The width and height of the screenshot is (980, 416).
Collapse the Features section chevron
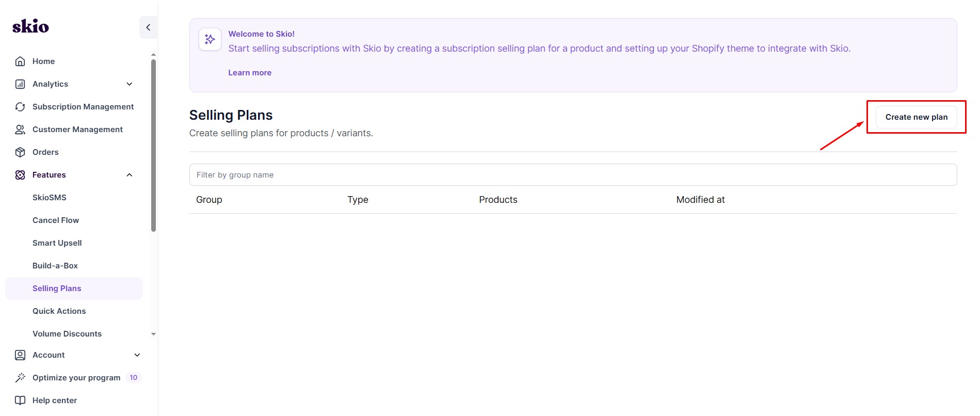130,175
